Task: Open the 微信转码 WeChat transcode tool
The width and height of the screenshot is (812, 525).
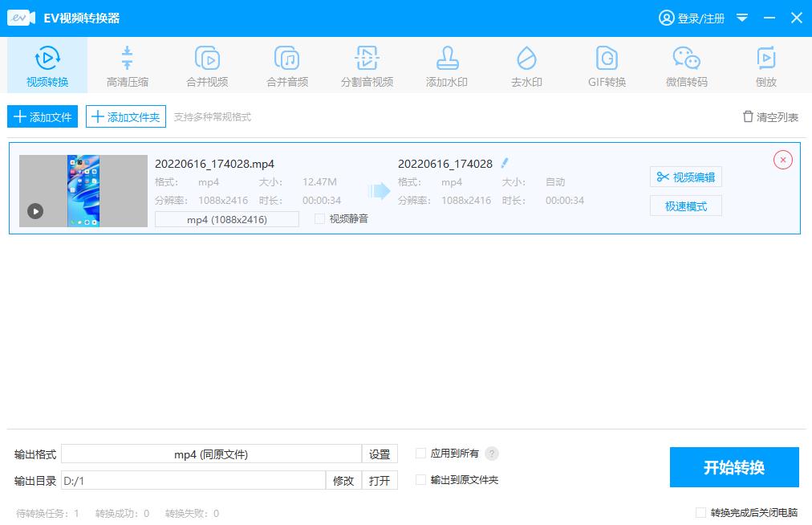Action: coord(686,64)
